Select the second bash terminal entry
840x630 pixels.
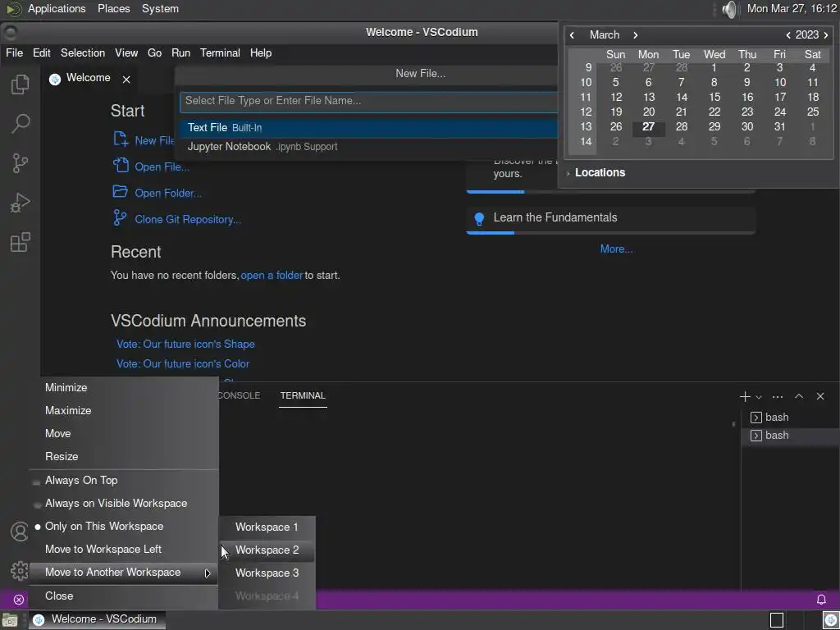tap(791, 436)
